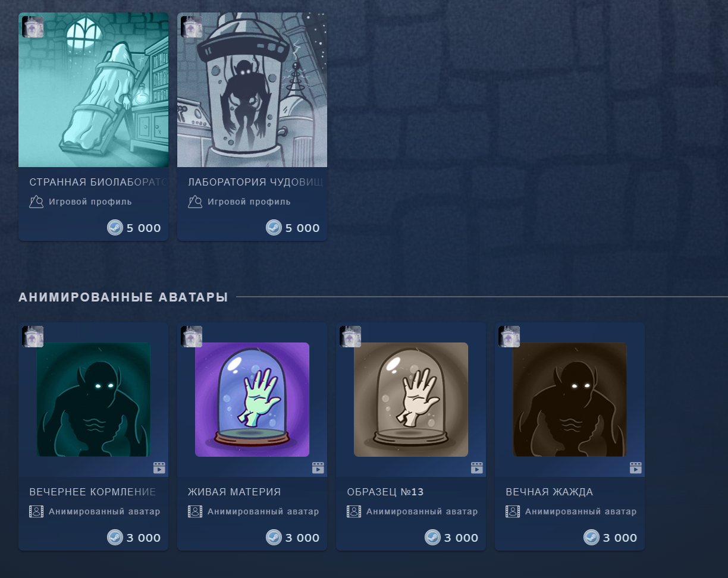This screenshot has width=728, height=578.
Task: Click the game badge icon on Странная Биолаборатория card
Action: [x=33, y=27]
